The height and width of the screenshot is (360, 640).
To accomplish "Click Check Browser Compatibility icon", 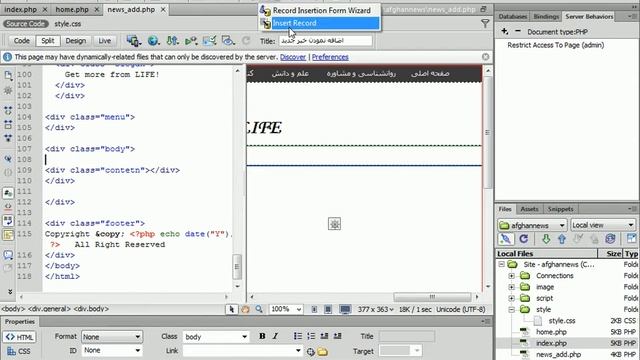I will pyautogui.click(x=209, y=40).
